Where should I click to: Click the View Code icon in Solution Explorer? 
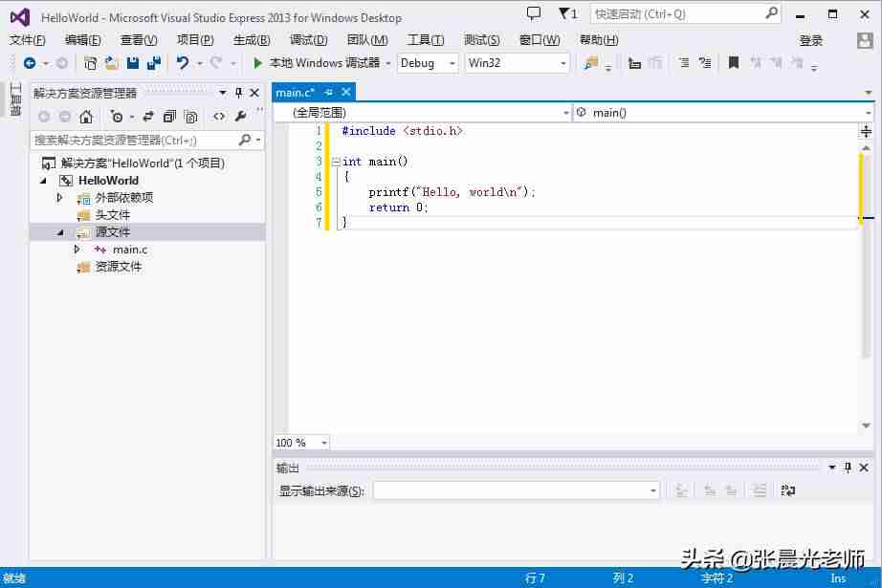tap(219, 117)
